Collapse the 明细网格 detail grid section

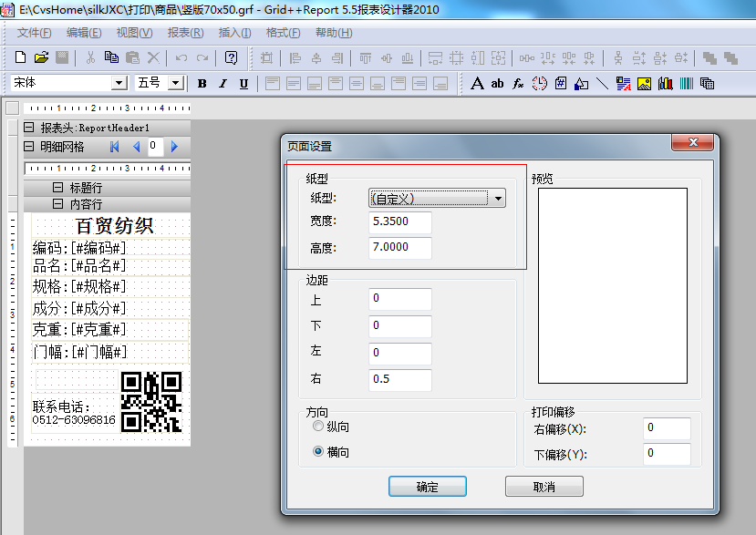pyautogui.click(x=29, y=146)
